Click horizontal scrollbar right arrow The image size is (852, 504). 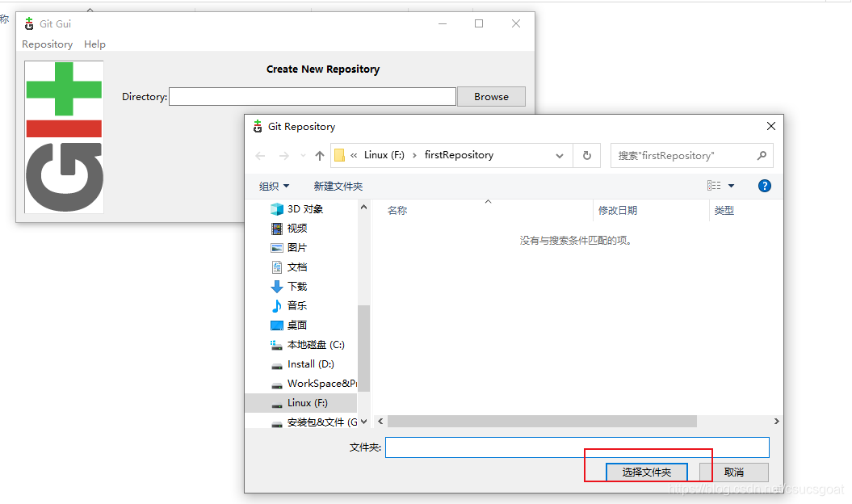point(776,422)
